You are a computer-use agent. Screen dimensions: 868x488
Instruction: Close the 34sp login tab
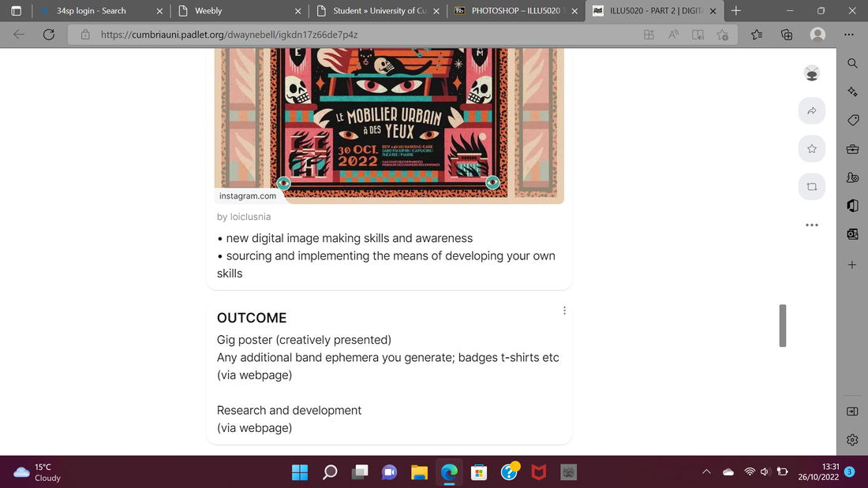point(159,10)
